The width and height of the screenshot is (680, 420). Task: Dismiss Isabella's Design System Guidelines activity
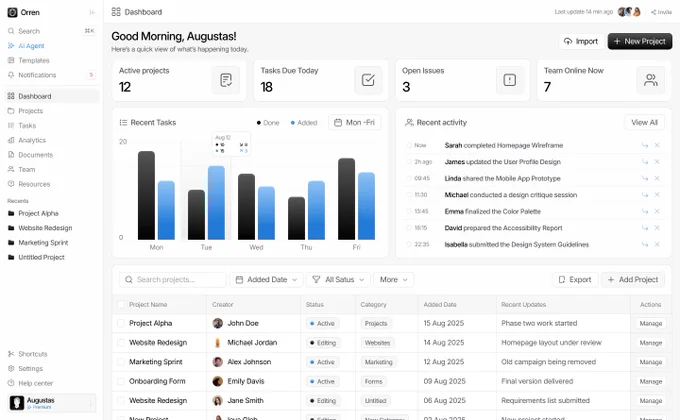tap(657, 244)
